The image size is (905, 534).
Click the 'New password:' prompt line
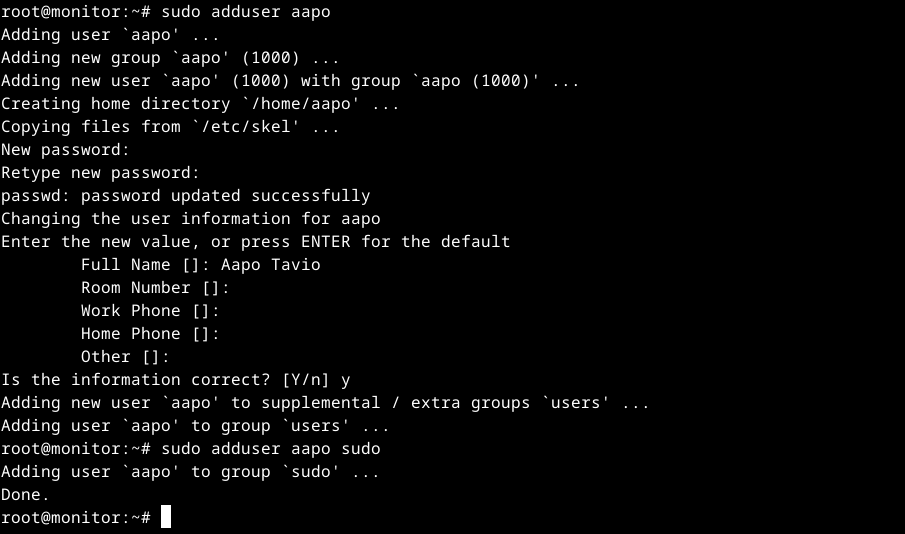pos(65,150)
